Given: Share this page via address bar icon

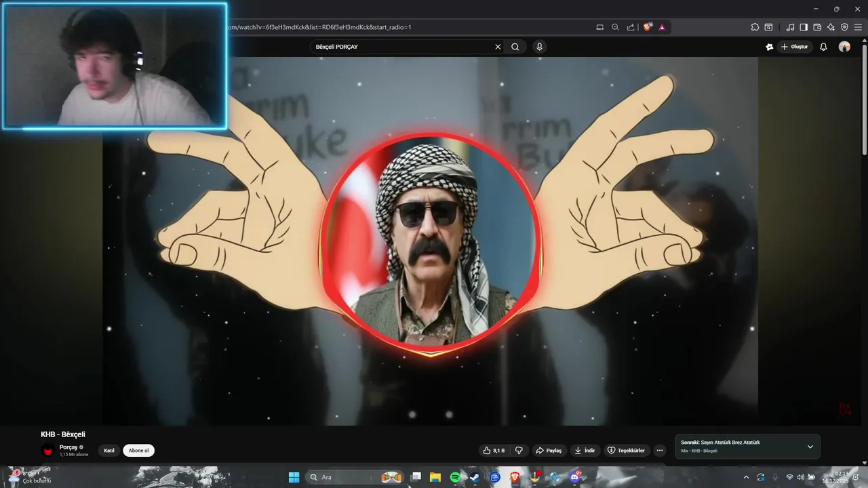Looking at the screenshot, I should coord(631,27).
